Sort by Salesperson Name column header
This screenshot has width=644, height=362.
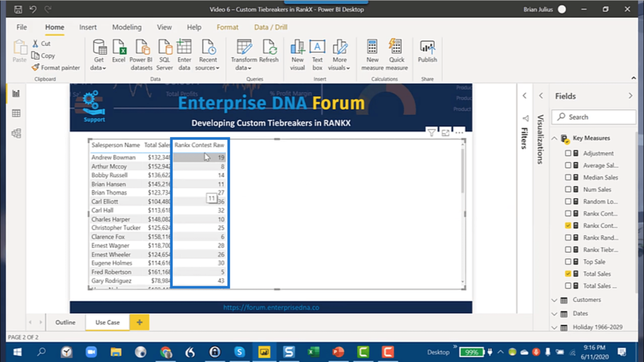[115, 145]
